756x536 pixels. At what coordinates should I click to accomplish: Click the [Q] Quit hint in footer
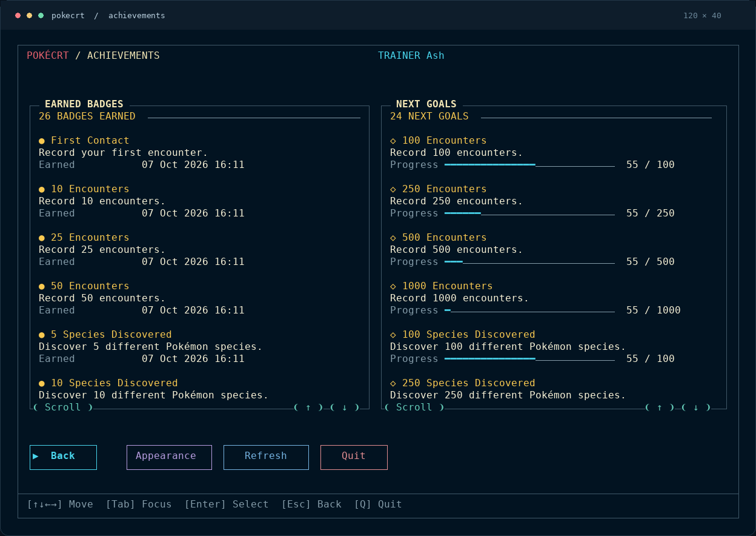(378, 504)
